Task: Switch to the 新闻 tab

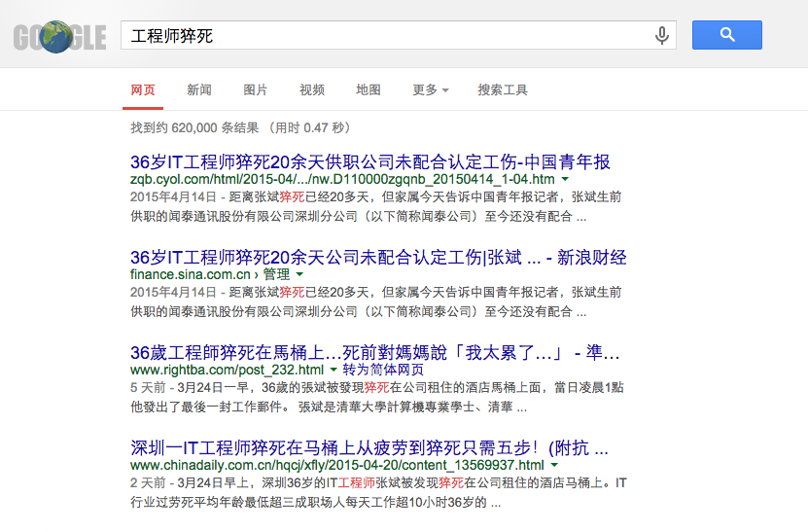Action: 199,90
